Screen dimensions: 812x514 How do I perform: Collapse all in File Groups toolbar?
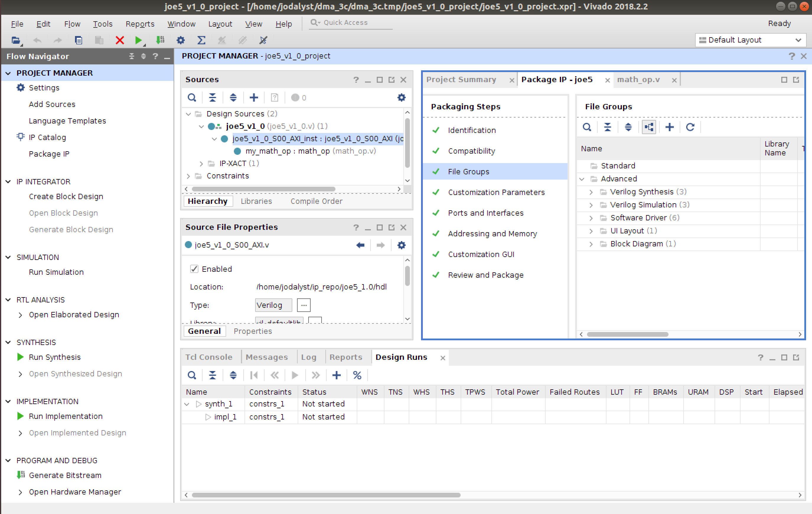[607, 127]
